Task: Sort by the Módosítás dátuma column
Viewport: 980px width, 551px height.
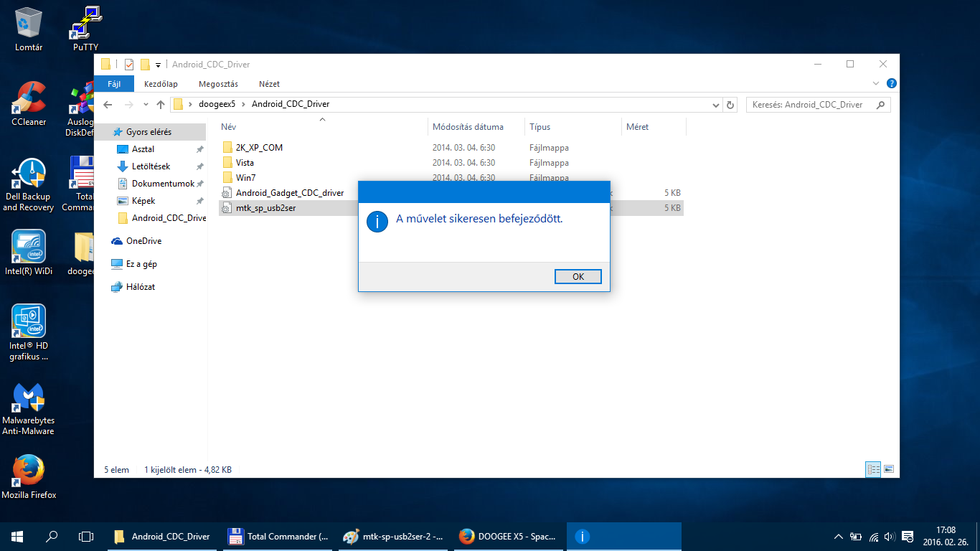Action: [x=467, y=127]
